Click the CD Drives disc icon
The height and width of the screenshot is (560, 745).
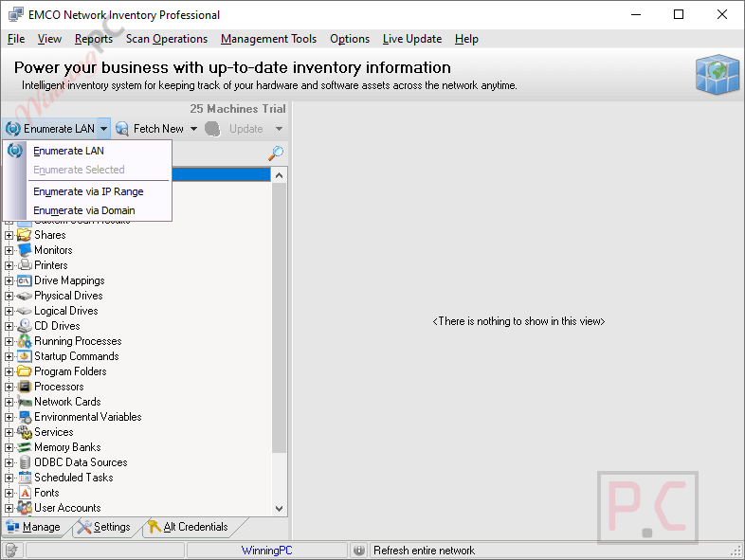coord(25,326)
